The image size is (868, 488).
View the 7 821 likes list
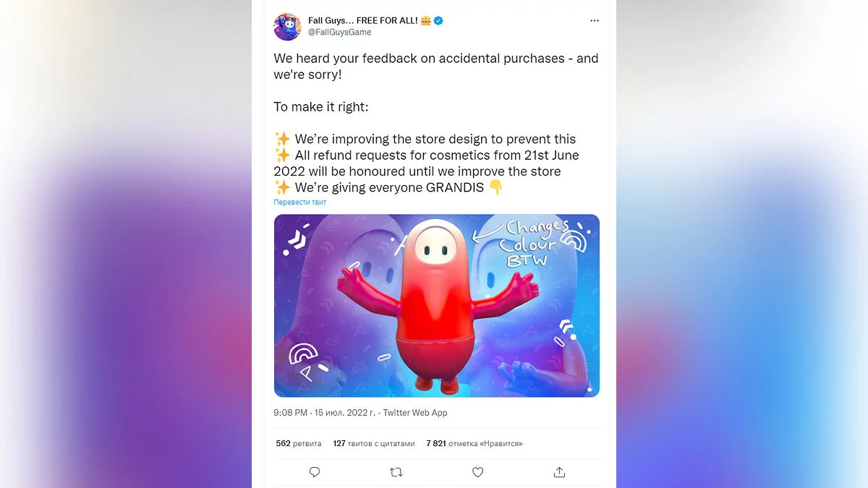pos(475,443)
